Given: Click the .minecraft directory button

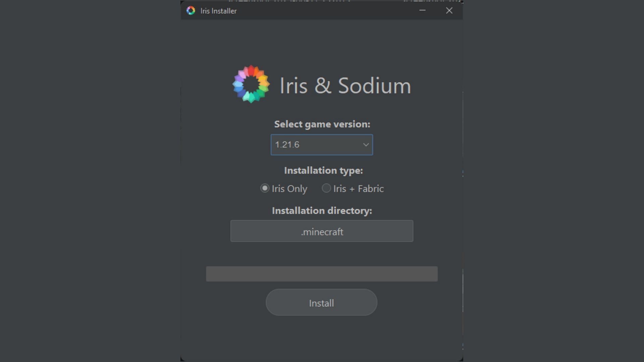Looking at the screenshot, I should [322, 231].
